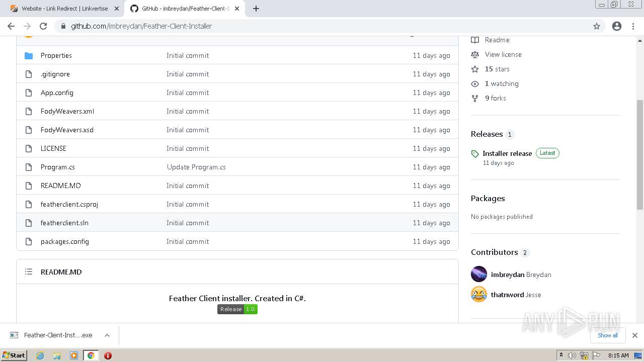Image resolution: width=644 pixels, height=362 pixels.
Task: Click the file icon beside LICENSE
Action: coord(29,148)
